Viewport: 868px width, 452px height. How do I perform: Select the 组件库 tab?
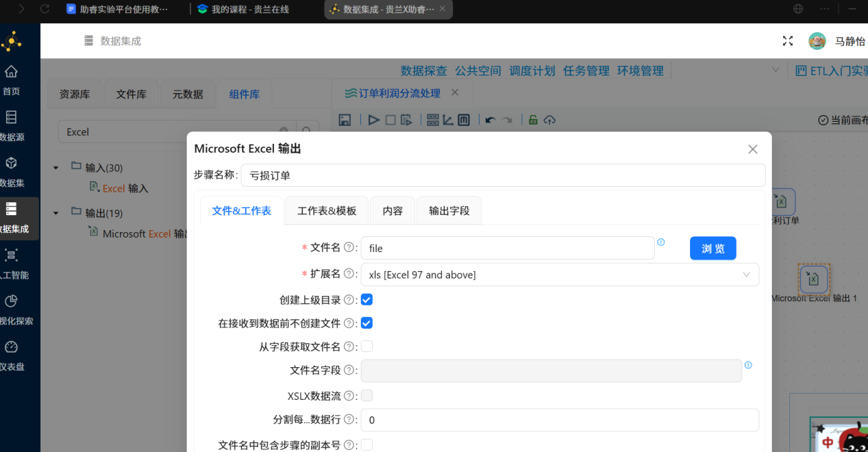click(244, 95)
